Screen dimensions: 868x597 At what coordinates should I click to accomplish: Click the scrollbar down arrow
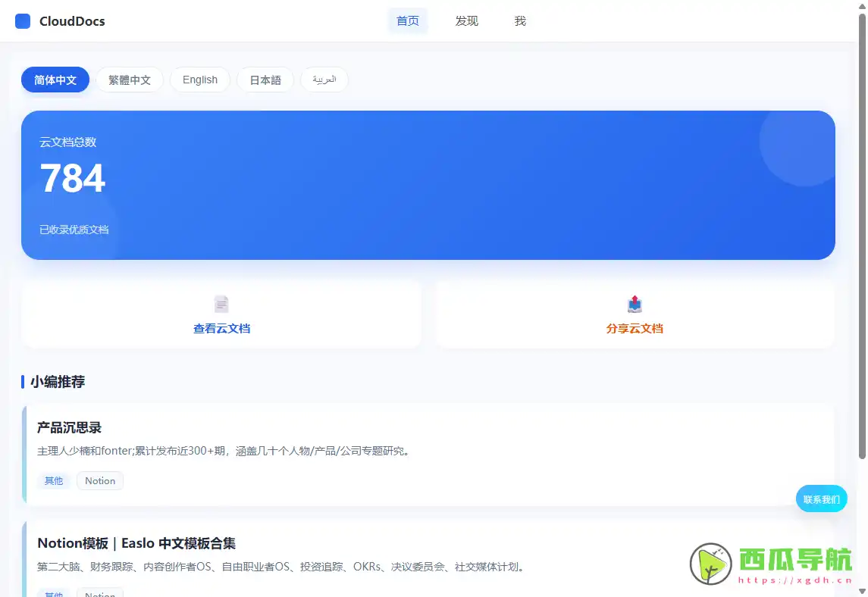tap(862, 591)
